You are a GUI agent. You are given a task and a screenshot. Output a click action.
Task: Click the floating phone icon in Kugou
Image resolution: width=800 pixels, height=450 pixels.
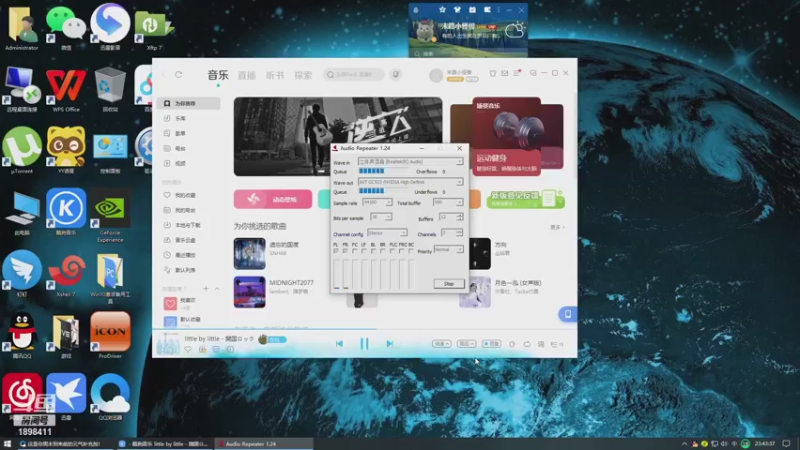[567, 314]
